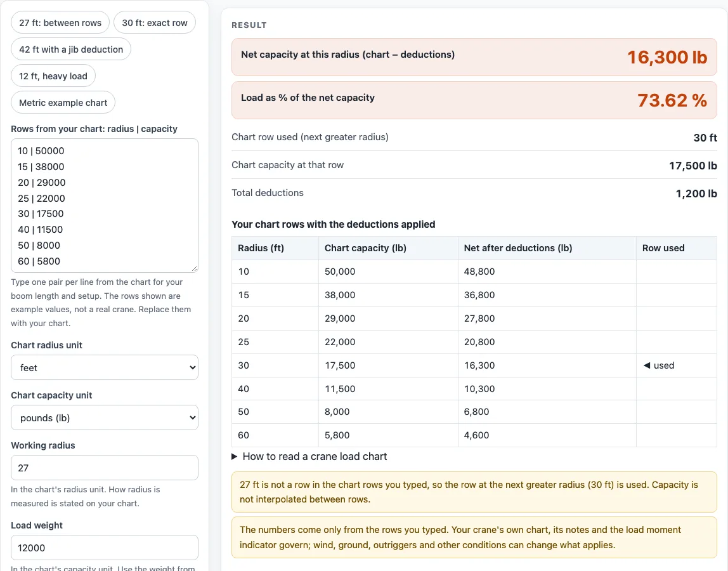Select the 'Net after deductions (lb)' header
This screenshot has width=728, height=571.
[518, 248]
